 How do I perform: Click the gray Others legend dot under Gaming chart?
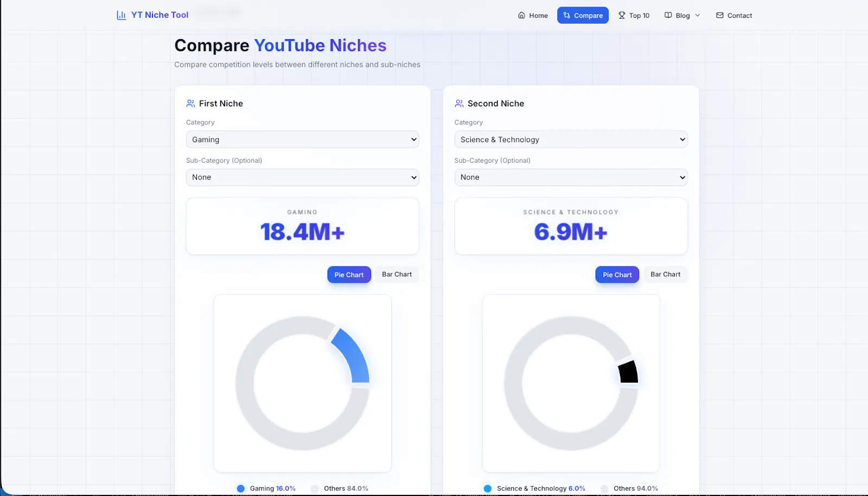[x=315, y=488]
